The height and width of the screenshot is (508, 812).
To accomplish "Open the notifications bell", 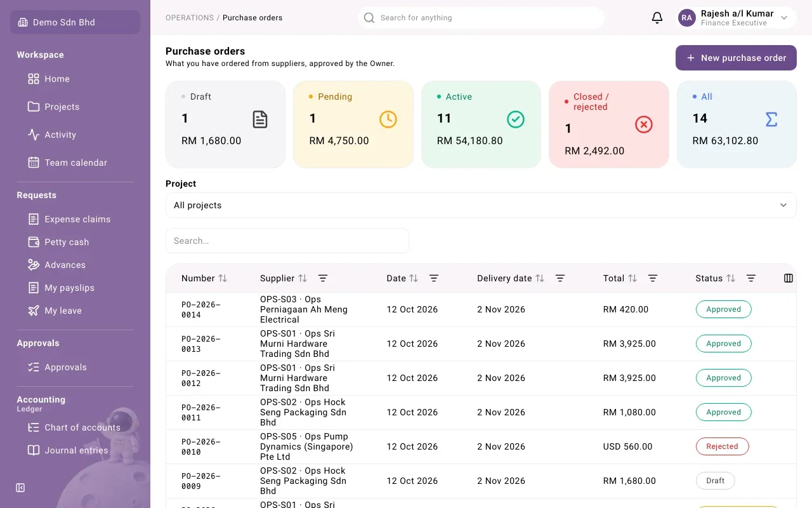I will [x=657, y=18].
